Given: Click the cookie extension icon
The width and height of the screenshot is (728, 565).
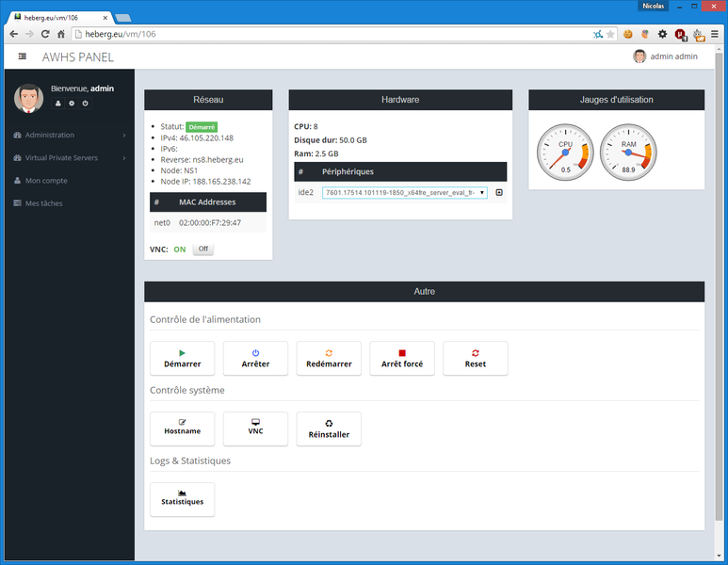Looking at the screenshot, I should pyautogui.click(x=628, y=34).
